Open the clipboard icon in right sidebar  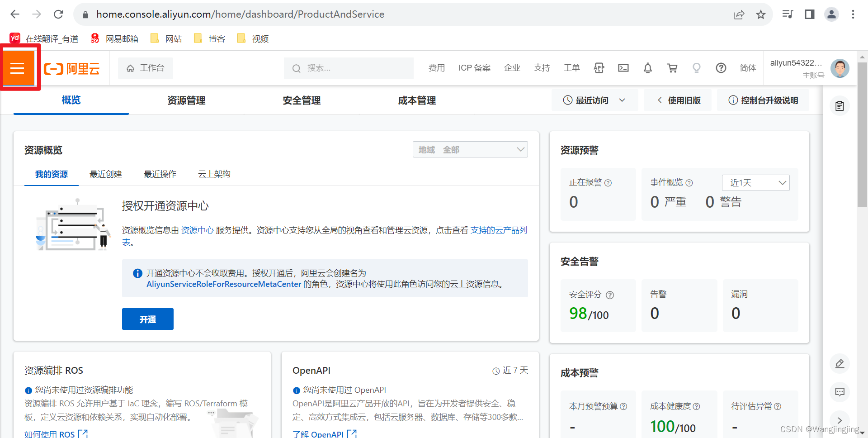click(x=840, y=106)
